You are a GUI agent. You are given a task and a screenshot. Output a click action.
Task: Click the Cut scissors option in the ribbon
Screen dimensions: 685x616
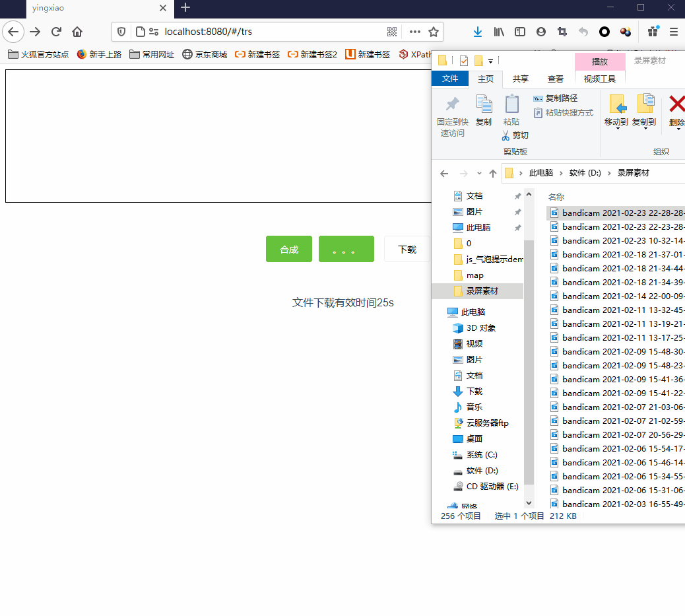point(515,135)
